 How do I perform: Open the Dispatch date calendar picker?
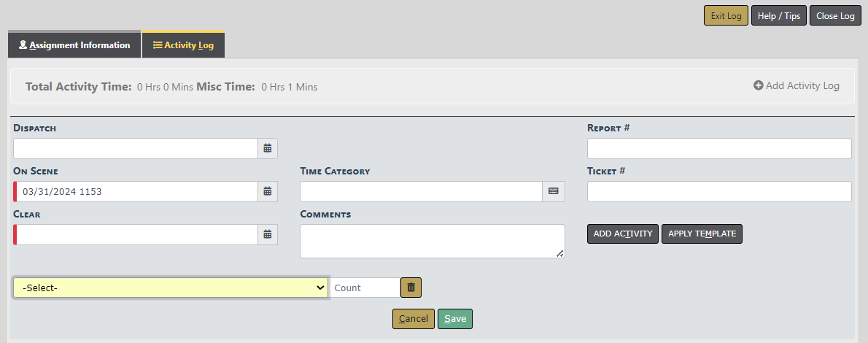268,148
